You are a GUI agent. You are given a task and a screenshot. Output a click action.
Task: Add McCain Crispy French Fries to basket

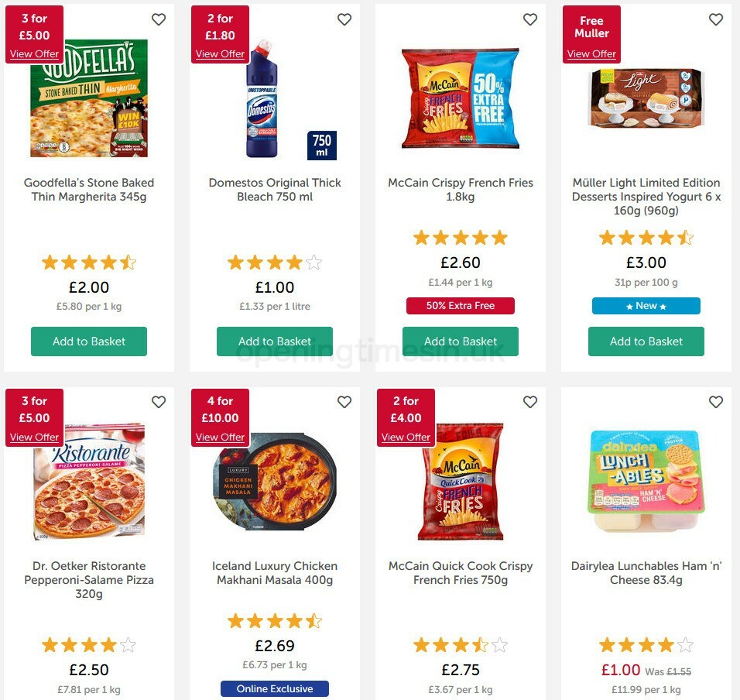click(x=460, y=341)
